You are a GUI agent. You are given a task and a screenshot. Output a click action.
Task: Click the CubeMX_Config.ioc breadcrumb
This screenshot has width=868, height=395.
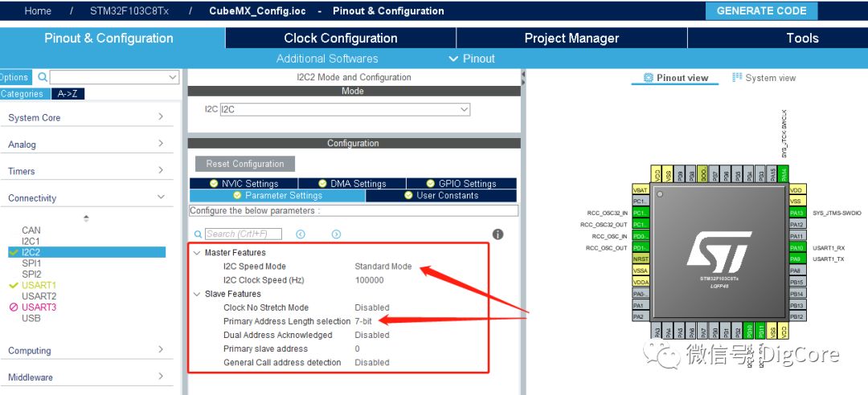coord(257,11)
